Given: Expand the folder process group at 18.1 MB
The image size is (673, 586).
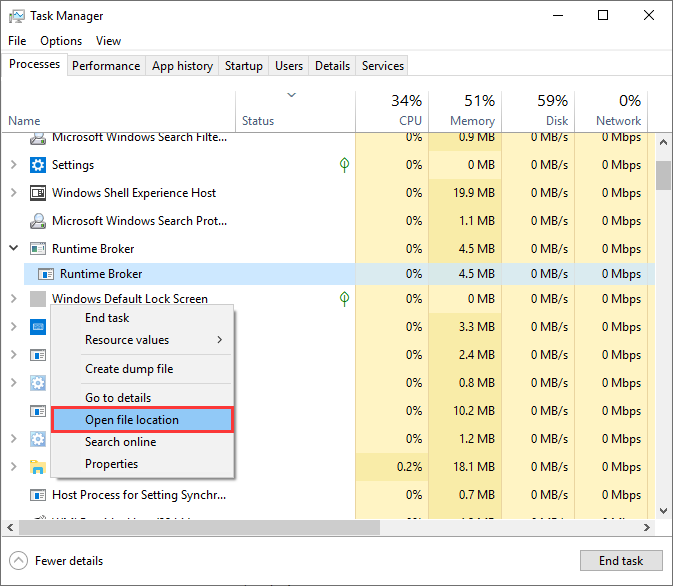Looking at the screenshot, I should point(14,467).
